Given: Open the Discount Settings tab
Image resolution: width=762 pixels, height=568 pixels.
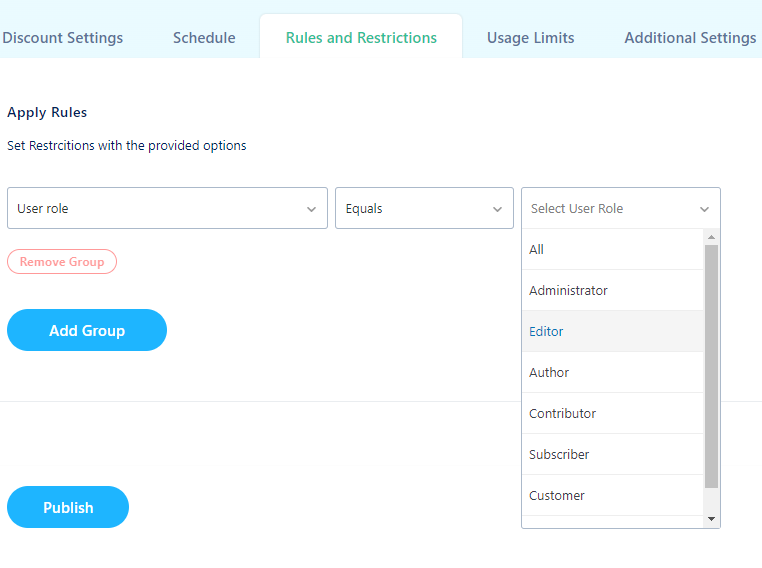Looking at the screenshot, I should [x=62, y=37].
